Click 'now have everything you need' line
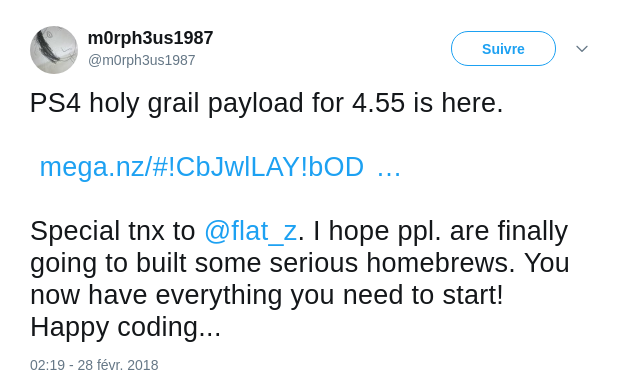This screenshot has width=626, height=382. pyautogui.click(x=266, y=295)
